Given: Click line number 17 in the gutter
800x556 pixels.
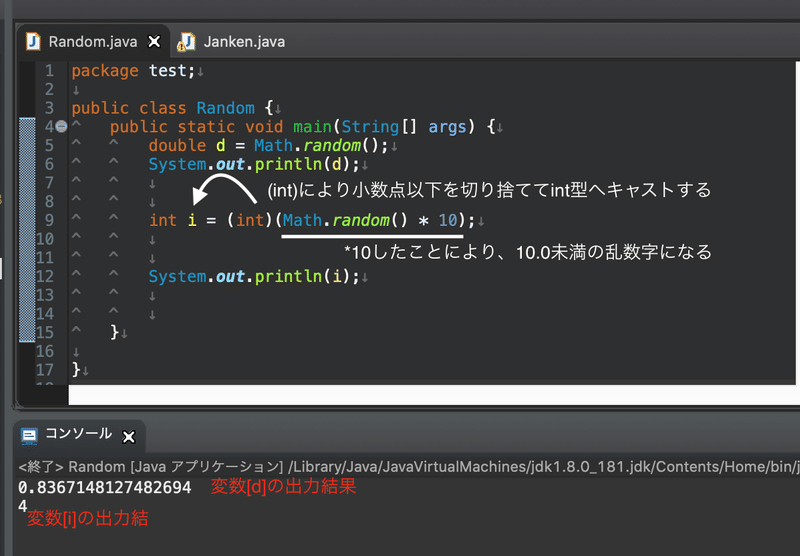Looking at the screenshot, I should (x=45, y=370).
